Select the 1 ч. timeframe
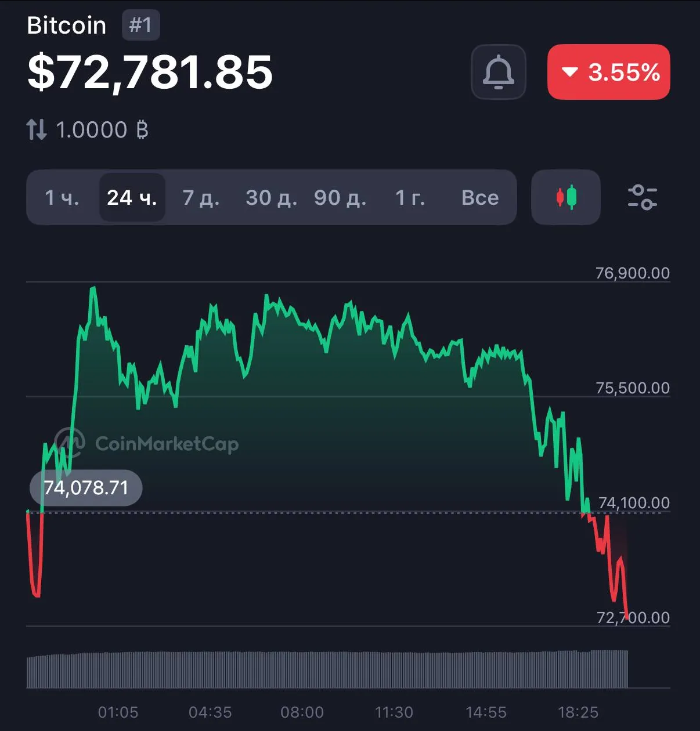700x731 pixels. tap(62, 198)
